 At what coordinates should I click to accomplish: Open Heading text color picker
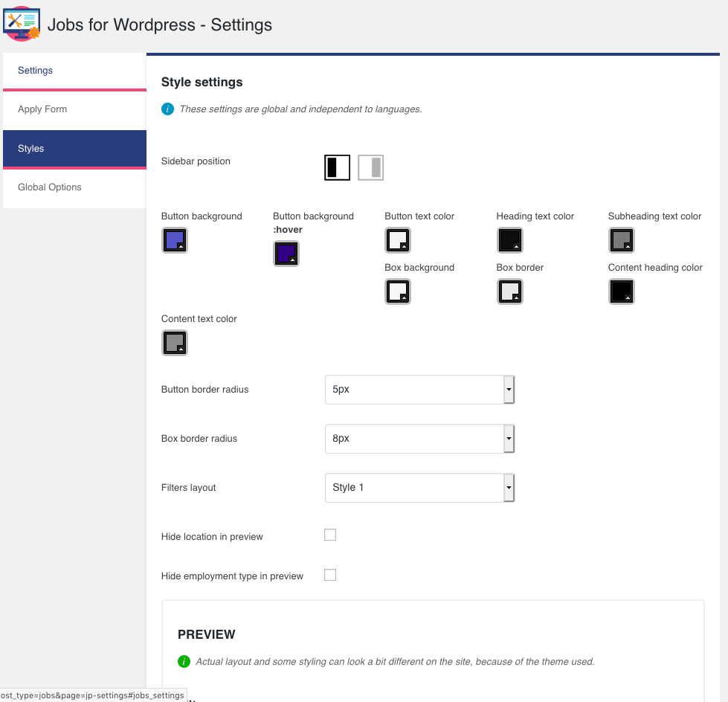click(510, 240)
